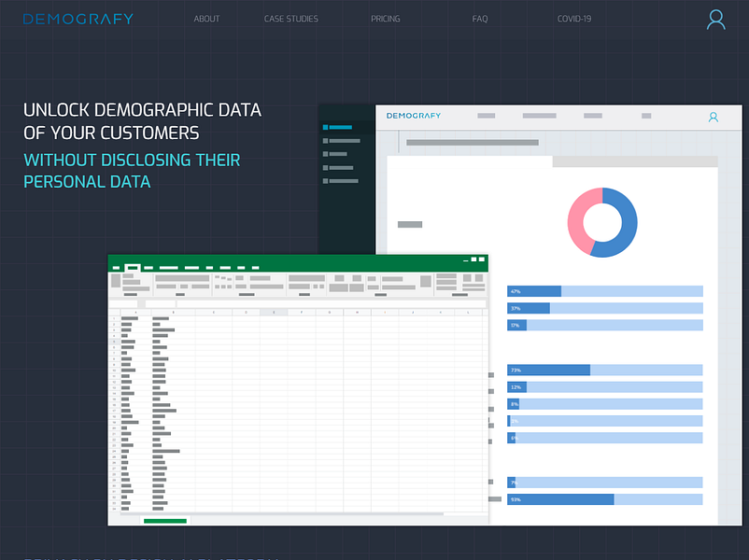Open the FAQ navigation item
This screenshot has width=749, height=560.
(x=480, y=19)
